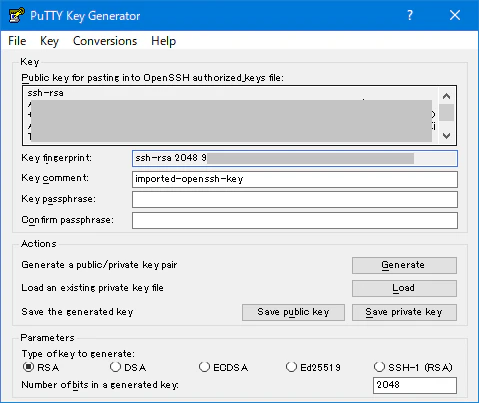The width and height of the screenshot is (479, 403).
Task: Click the question mark help icon
Action: 410,15
